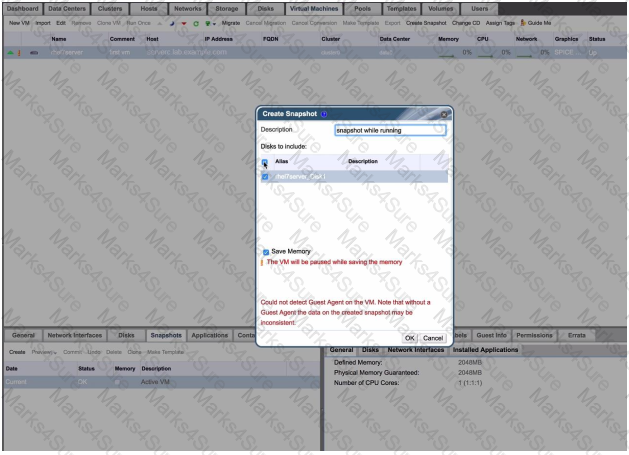Uncheck the rhel7server_Disk1 disk checkbox
Viewport: 629px width, 455px height.
click(265, 177)
